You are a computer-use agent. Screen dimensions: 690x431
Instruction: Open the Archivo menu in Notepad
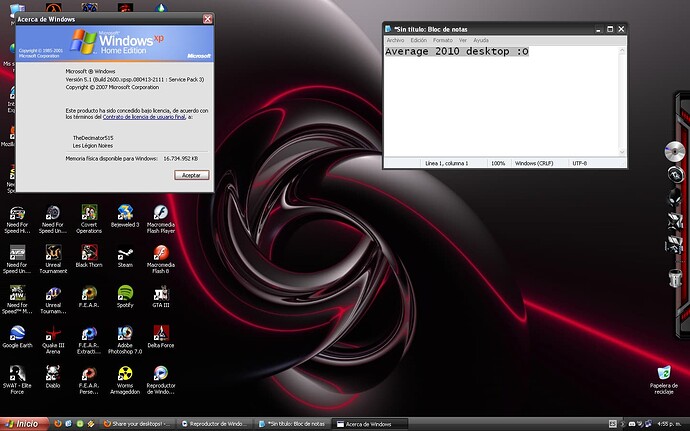click(x=395, y=40)
